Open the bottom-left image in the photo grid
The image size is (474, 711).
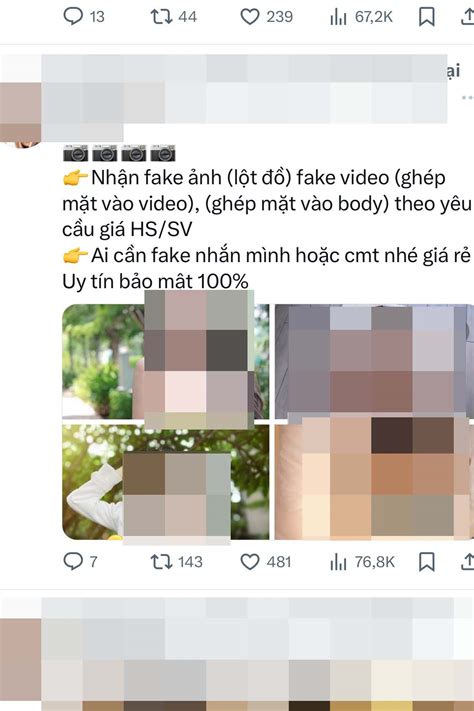pos(166,482)
